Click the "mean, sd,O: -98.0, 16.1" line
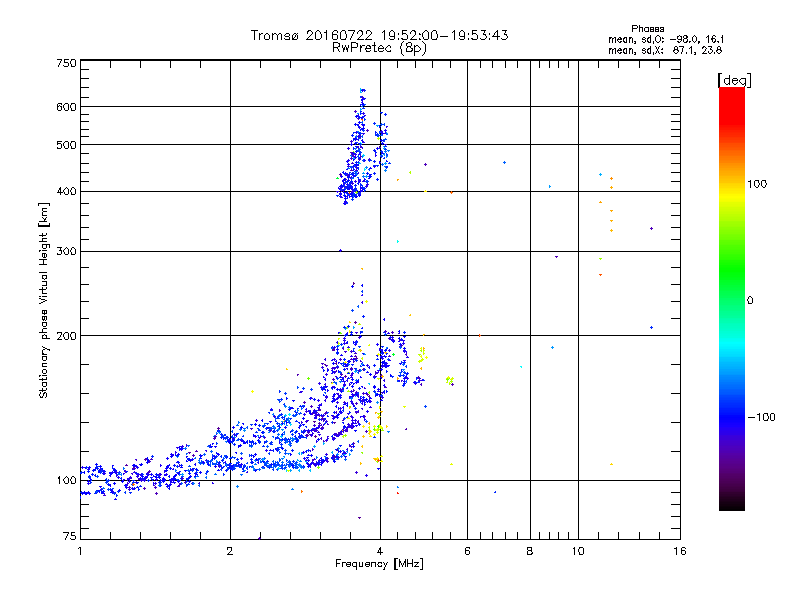The width and height of the screenshot is (800, 600). click(x=666, y=39)
